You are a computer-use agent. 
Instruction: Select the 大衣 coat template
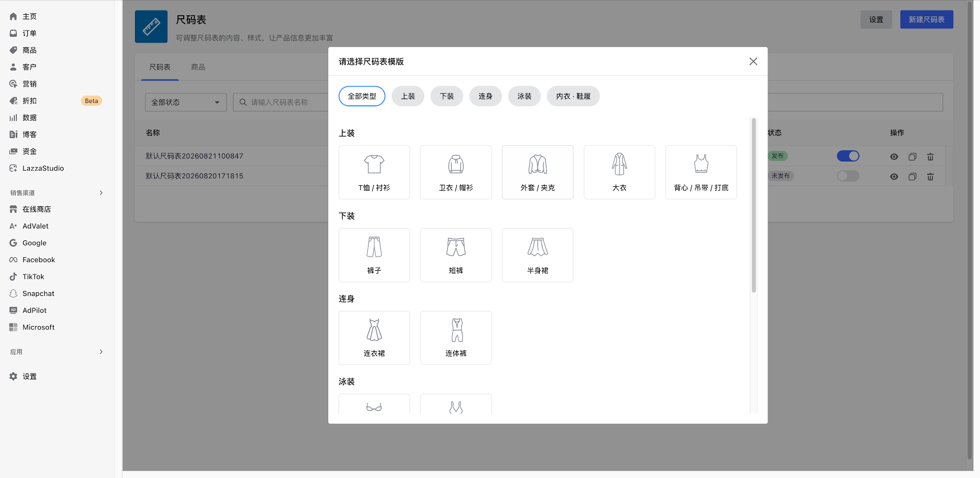[620, 172]
